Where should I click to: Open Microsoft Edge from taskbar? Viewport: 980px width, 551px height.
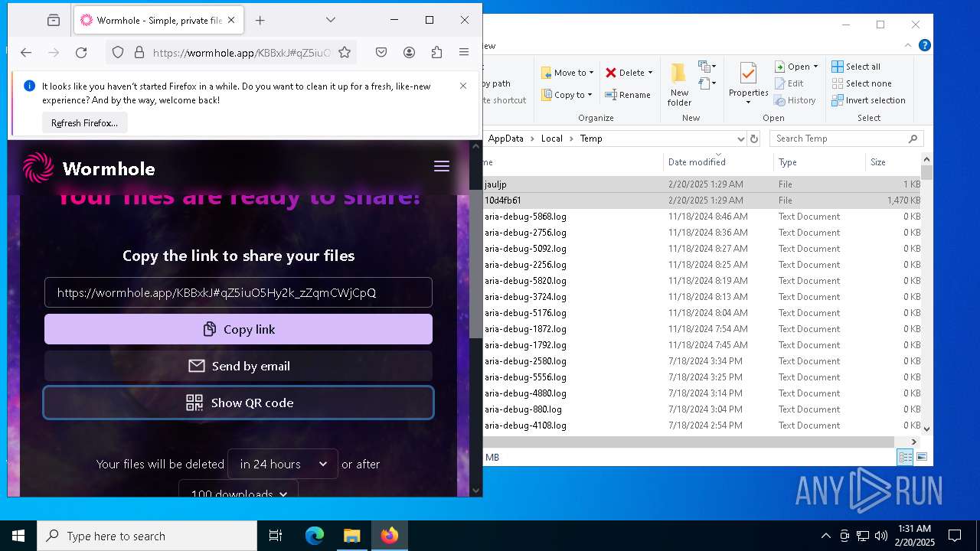[315, 536]
